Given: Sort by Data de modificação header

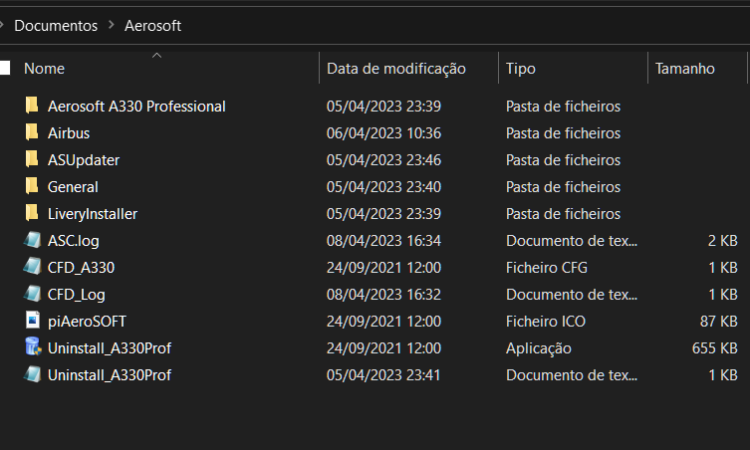Looking at the screenshot, I should pyautogui.click(x=396, y=68).
